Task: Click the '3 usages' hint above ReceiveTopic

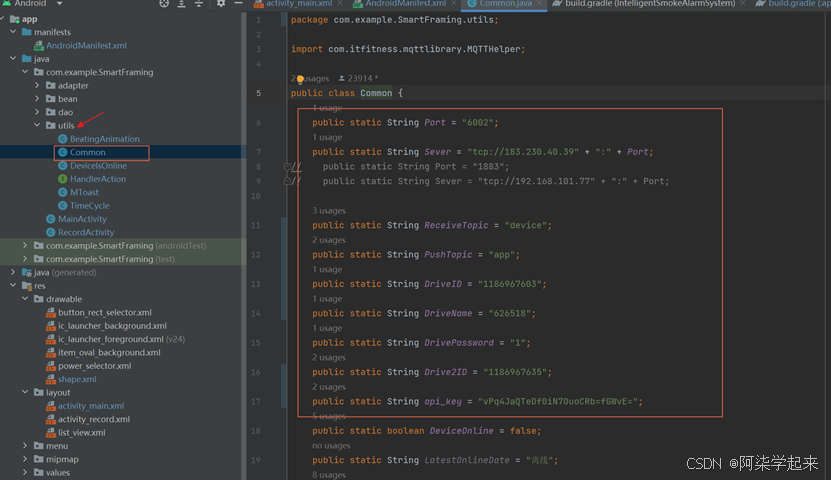Action: coord(329,211)
